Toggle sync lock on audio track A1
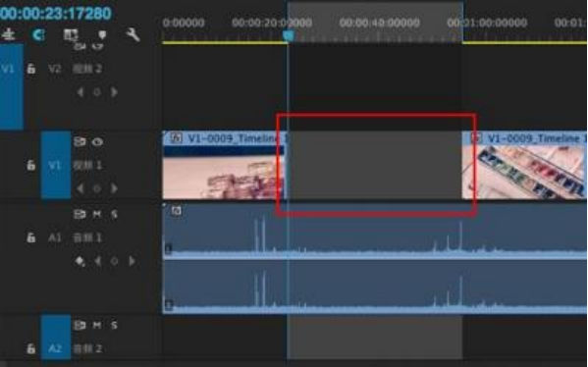The width and height of the screenshot is (588, 367). pyautogui.click(x=80, y=214)
